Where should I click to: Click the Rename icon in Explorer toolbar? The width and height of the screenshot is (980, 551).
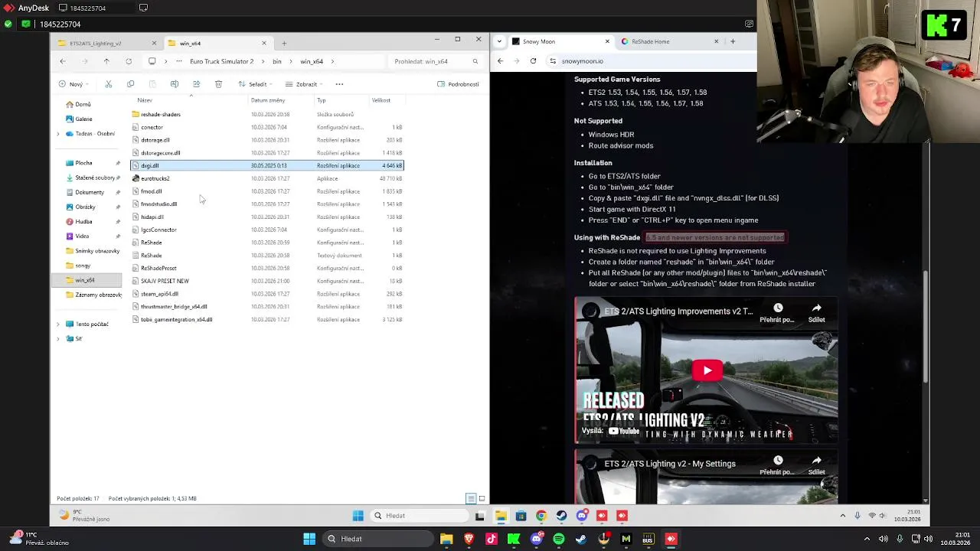(174, 84)
